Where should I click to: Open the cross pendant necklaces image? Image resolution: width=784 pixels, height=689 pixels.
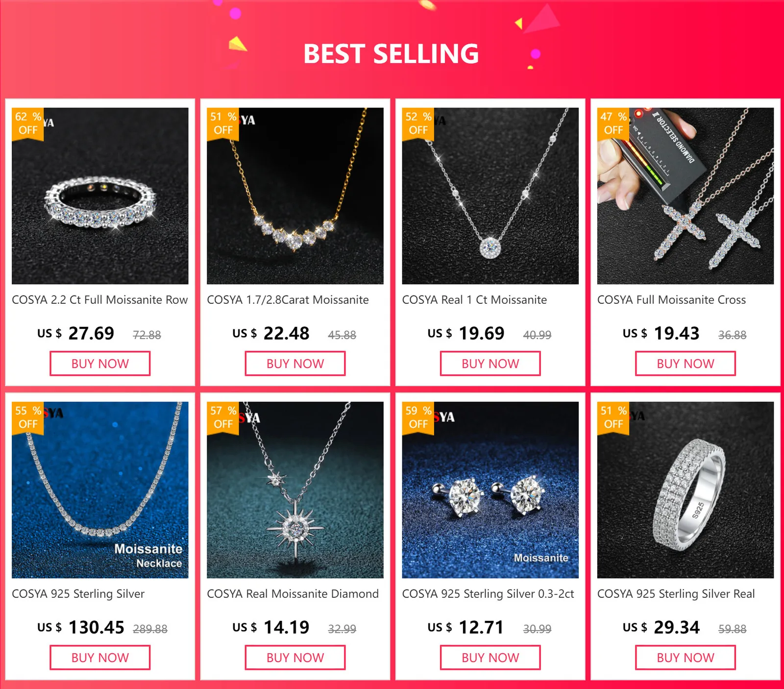[x=686, y=196]
